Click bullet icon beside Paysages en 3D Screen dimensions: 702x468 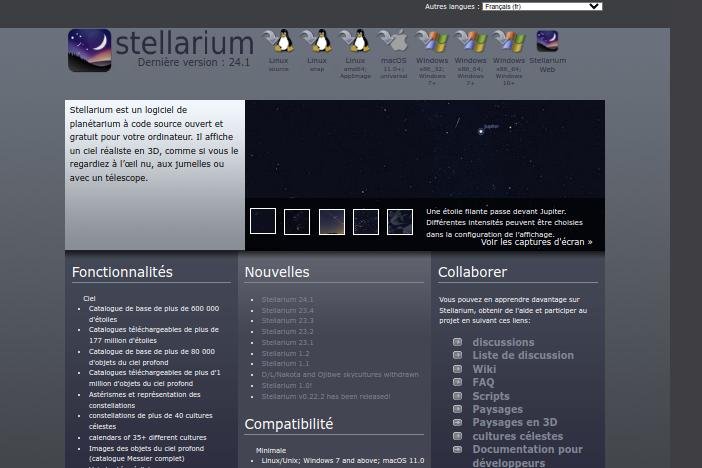point(457,422)
